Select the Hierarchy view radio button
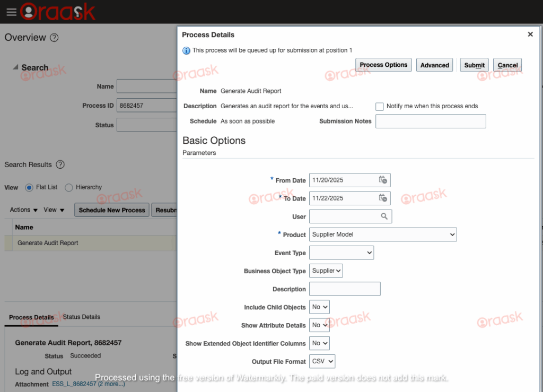The height and width of the screenshot is (392, 543). tap(69, 187)
